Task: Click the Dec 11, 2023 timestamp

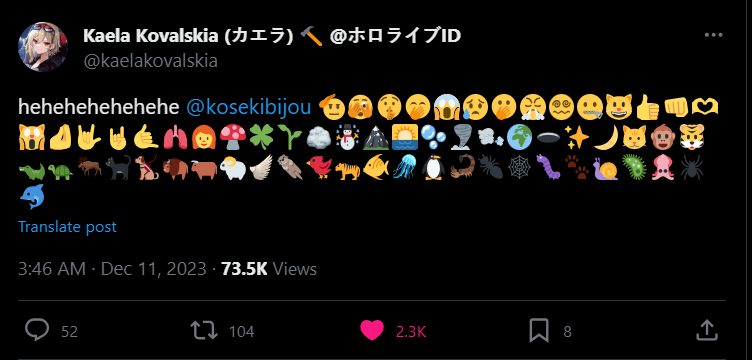Action: tap(153, 269)
